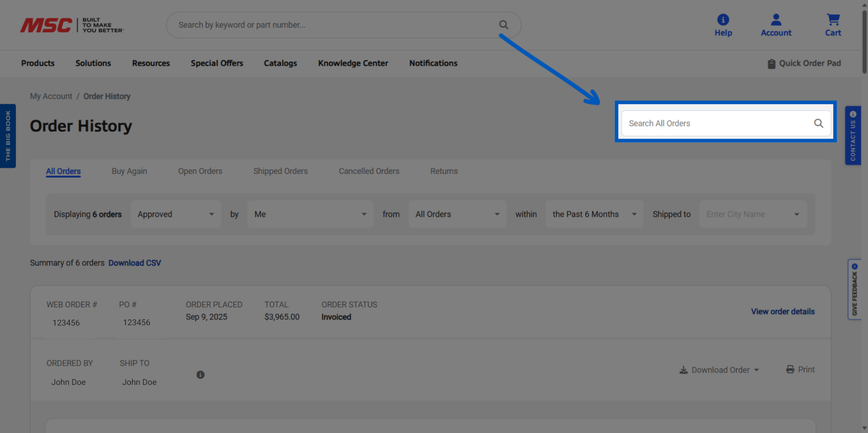Click the Invoiced order status

coord(336,317)
